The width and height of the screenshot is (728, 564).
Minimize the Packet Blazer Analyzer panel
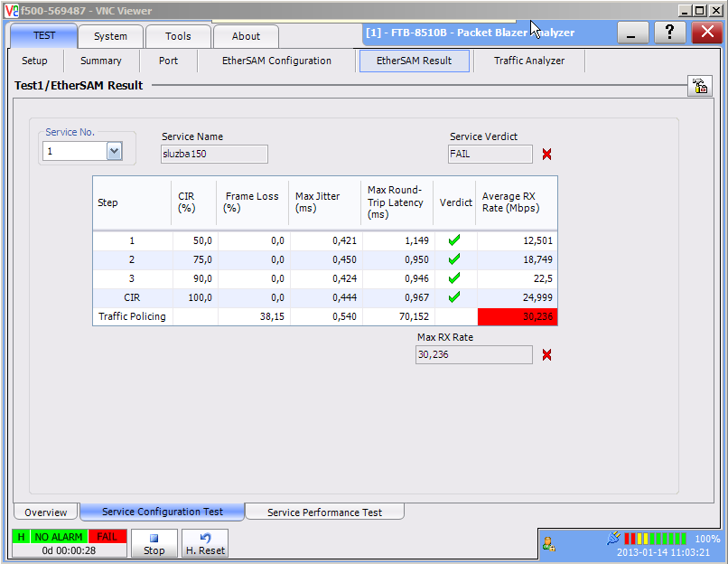(x=632, y=33)
